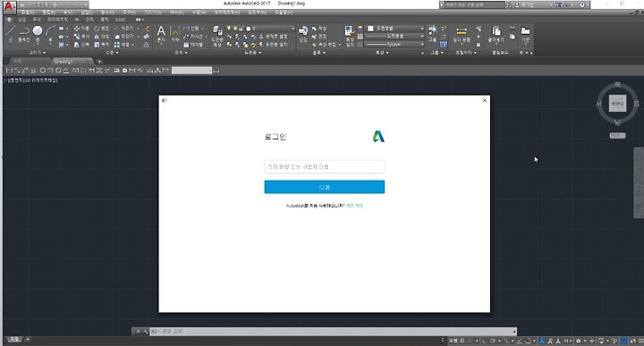Choose the Rotate (회전) tool
The height and width of the screenshot is (346, 644).
[101, 29]
